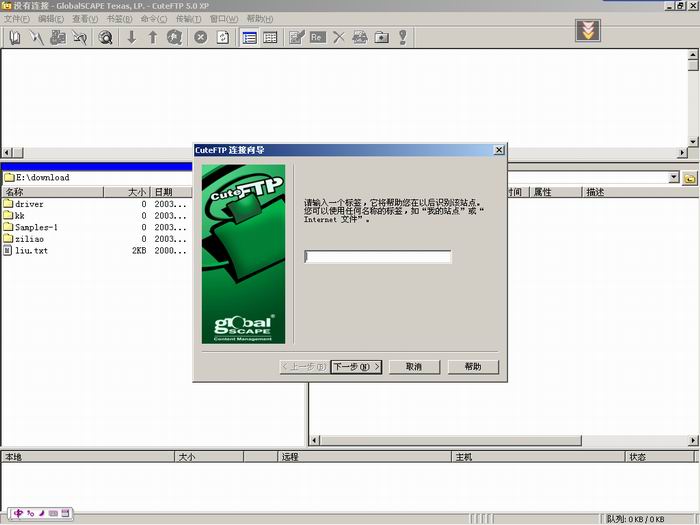The height and width of the screenshot is (525, 700).
Task: Sort local list by 名称 column
Action: tap(53, 192)
